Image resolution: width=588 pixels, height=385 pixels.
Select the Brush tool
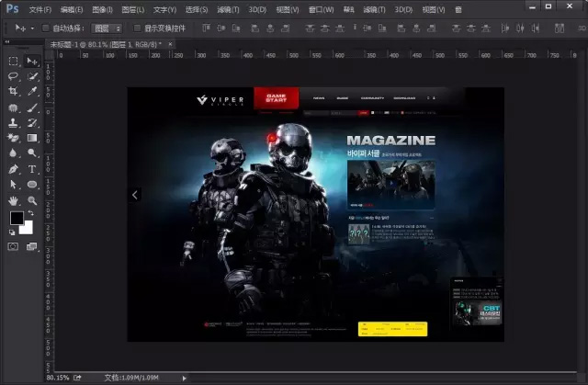[32, 108]
